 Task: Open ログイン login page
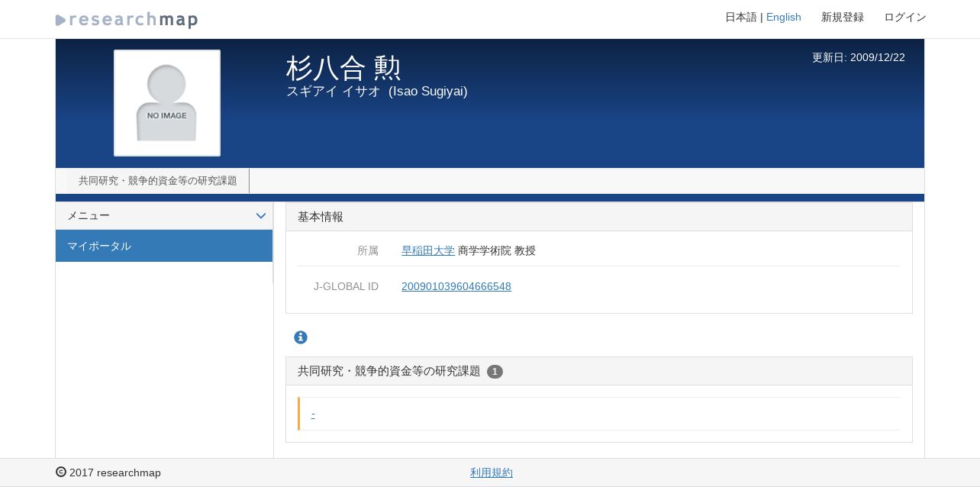click(x=905, y=17)
